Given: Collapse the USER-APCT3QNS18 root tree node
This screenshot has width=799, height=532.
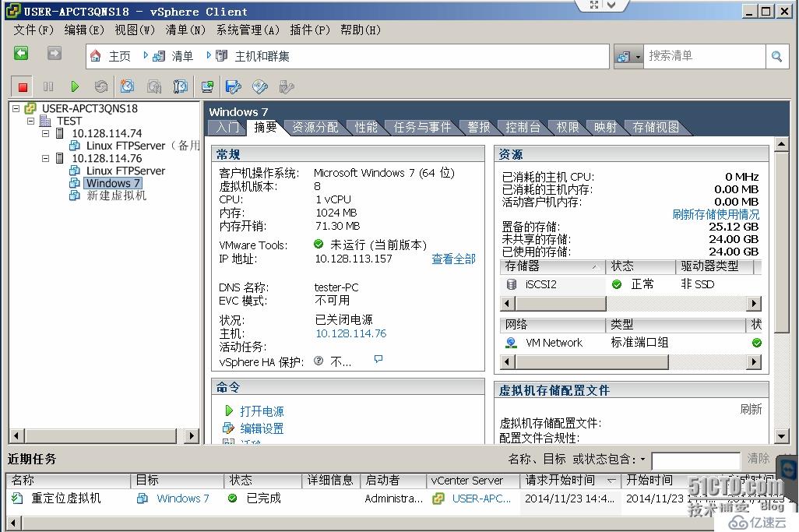Looking at the screenshot, I should coord(16,108).
